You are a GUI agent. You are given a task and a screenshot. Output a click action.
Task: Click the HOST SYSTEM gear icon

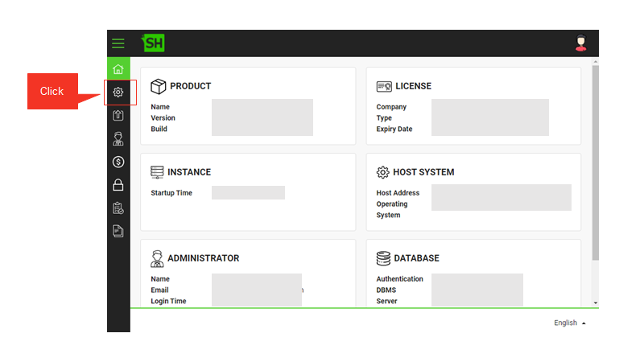pyautogui.click(x=383, y=172)
